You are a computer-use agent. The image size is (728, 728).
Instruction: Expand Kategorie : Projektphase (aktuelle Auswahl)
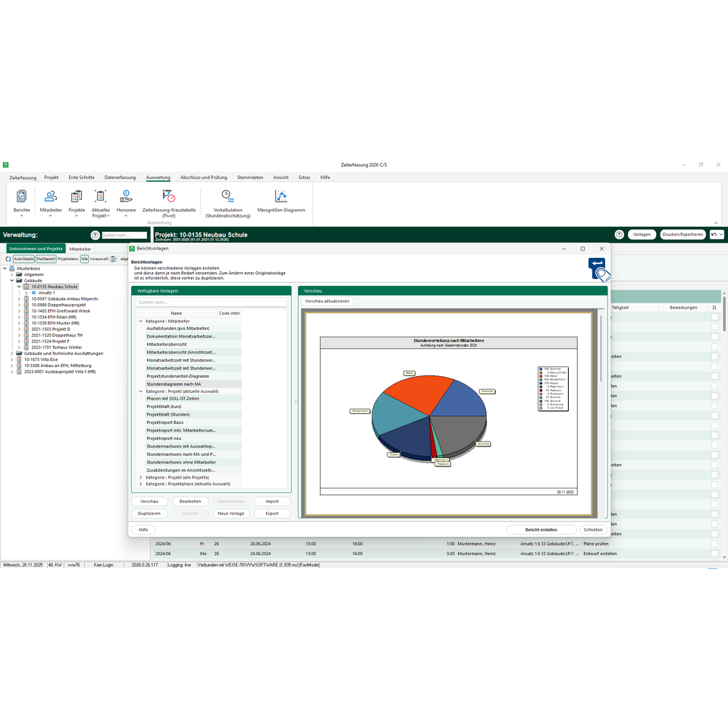tap(141, 484)
